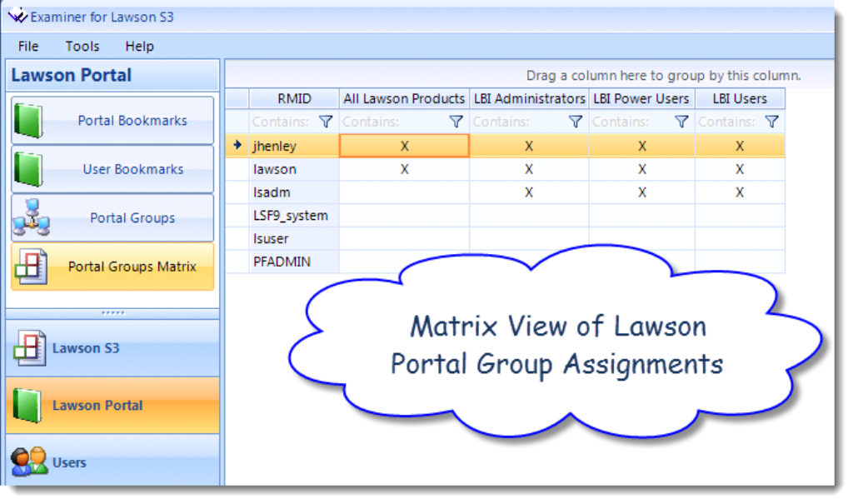Screen dimensions: 853x504
Task: Select the lawson row
Action: (506, 169)
